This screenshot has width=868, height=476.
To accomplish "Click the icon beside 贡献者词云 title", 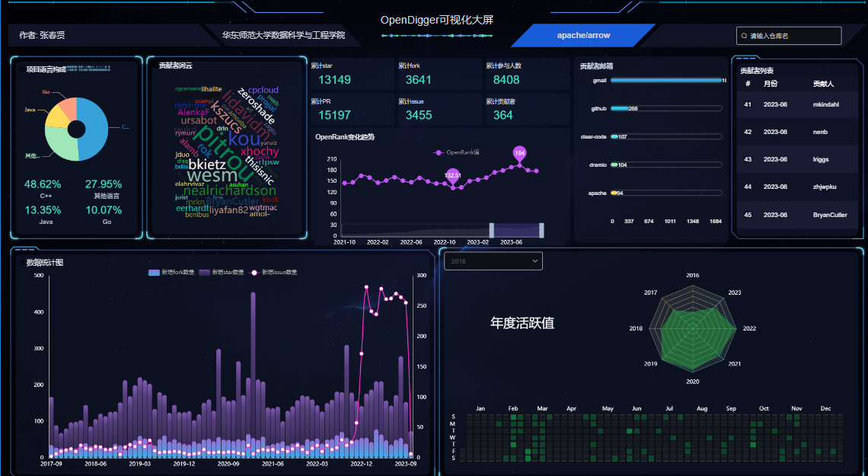I will pyautogui.click(x=155, y=65).
